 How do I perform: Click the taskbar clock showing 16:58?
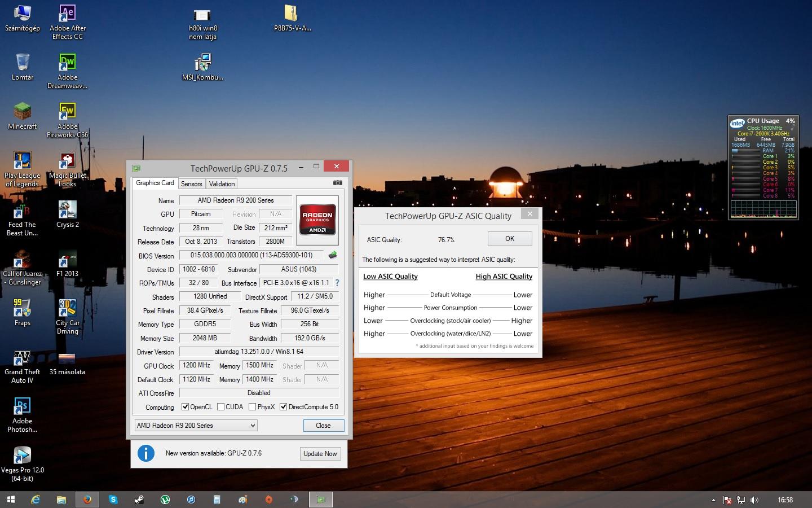[x=785, y=500]
